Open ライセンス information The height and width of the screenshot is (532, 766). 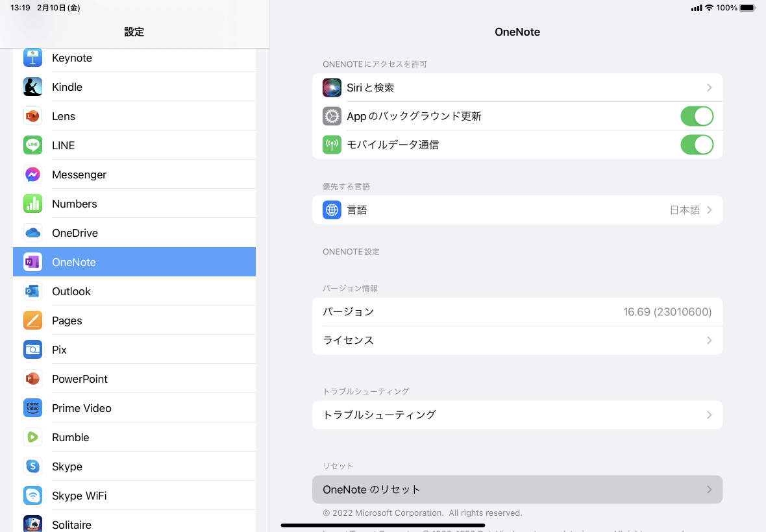tap(517, 340)
